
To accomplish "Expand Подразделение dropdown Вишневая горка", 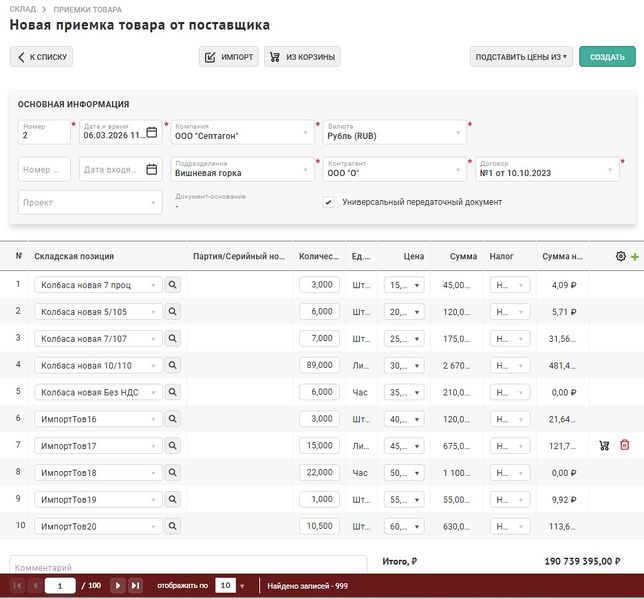I will coord(306,170).
